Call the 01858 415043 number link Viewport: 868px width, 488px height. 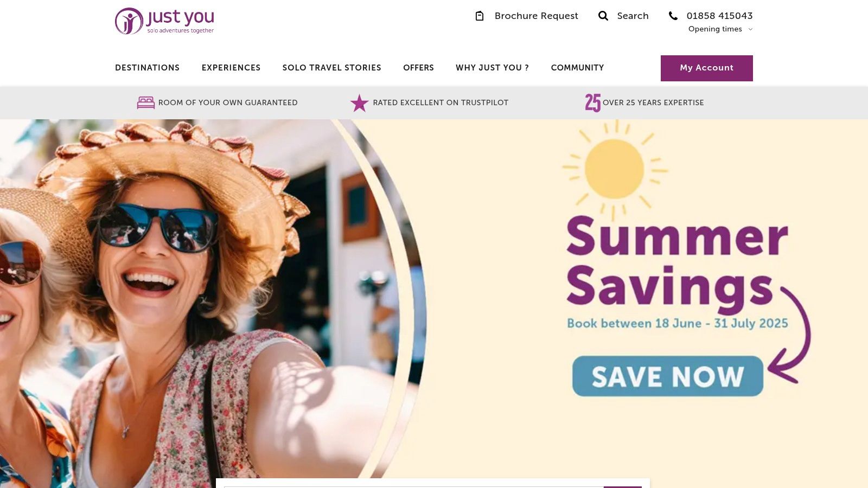[x=719, y=16]
